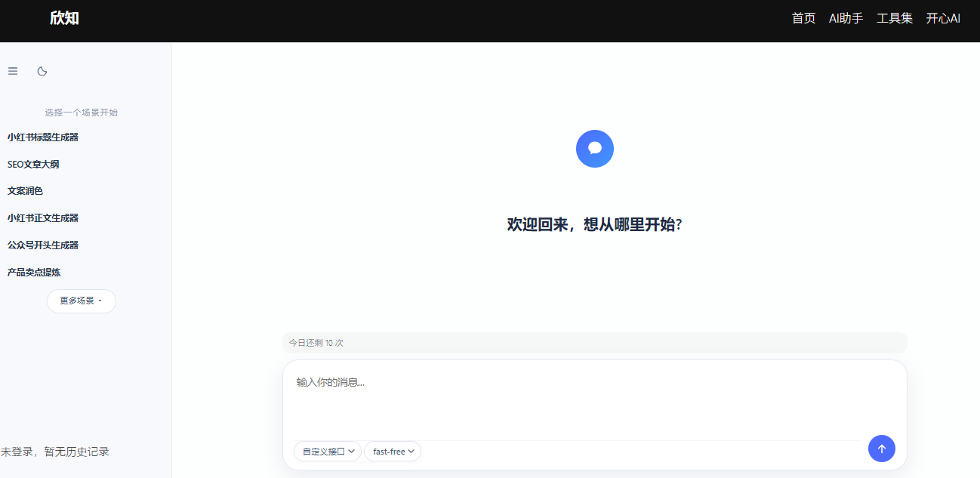Click the 选择一个场景开始 label

pos(82,113)
